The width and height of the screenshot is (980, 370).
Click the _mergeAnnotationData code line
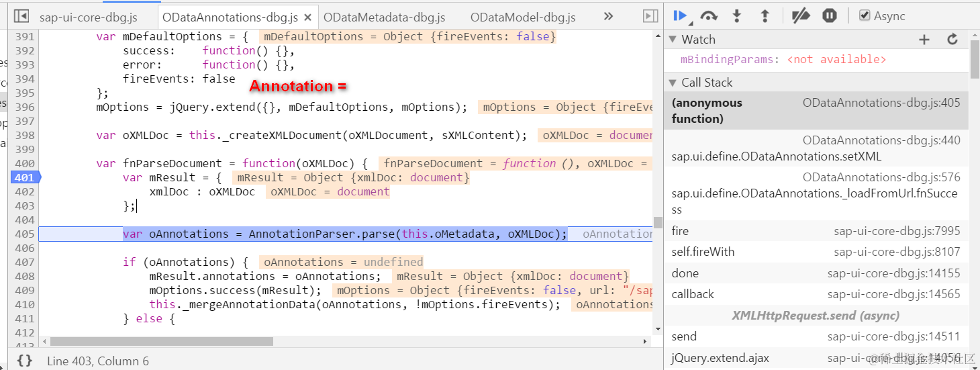355,304
